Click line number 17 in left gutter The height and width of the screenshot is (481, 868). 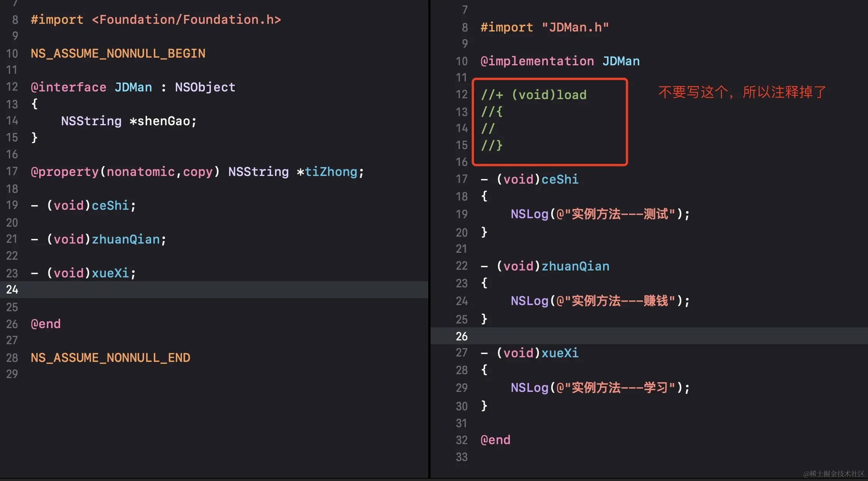[12, 171]
